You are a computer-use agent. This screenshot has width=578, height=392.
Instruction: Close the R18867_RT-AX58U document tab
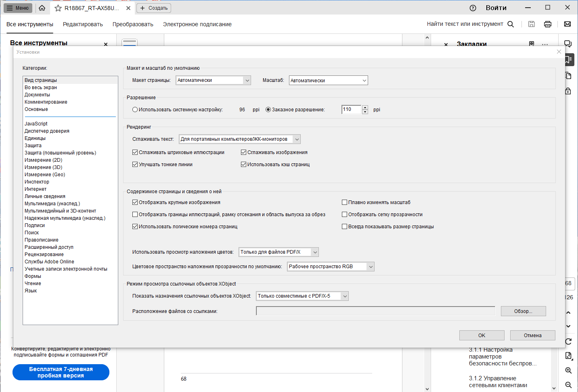[128, 8]
